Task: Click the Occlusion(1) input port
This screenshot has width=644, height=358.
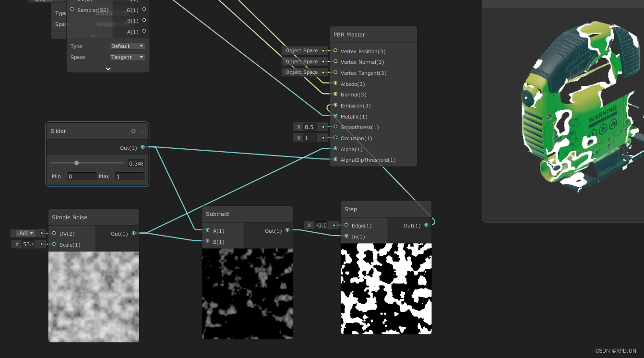Action: (335, 138)
